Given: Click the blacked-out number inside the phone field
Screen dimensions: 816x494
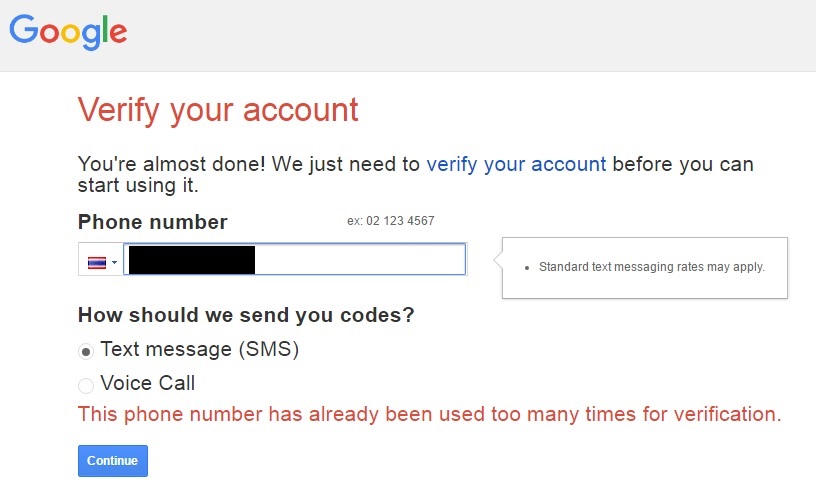Looking at the screenshot, I should point(192,260).
